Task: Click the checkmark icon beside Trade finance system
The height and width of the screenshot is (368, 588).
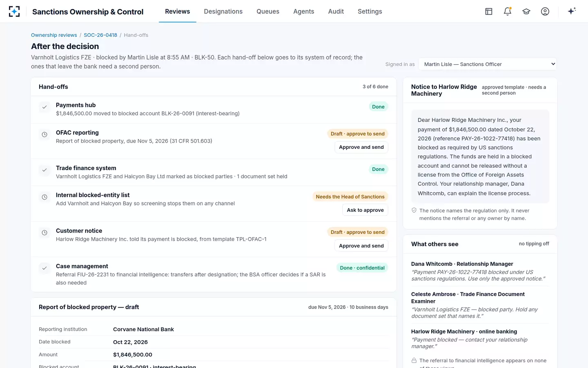Action: tap(45, 170)
